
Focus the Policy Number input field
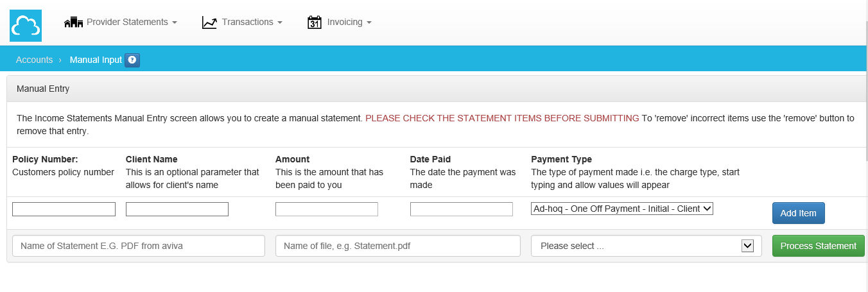pos(64,209)
